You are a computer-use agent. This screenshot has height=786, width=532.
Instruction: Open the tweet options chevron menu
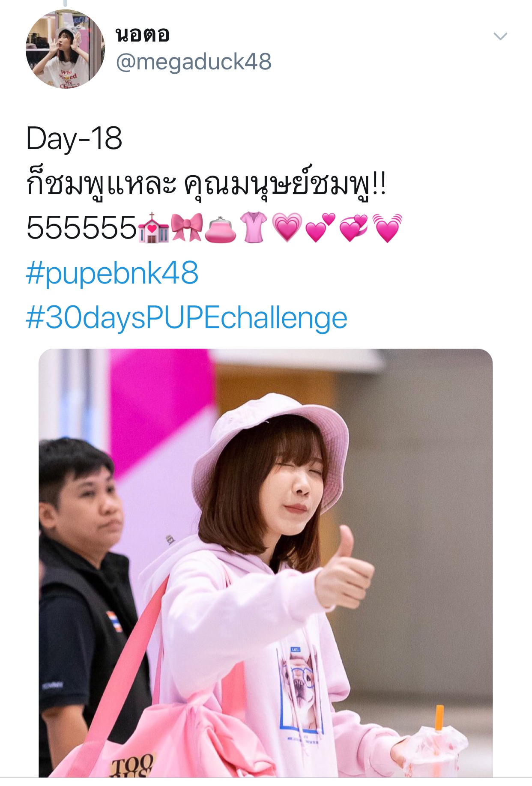500,36
